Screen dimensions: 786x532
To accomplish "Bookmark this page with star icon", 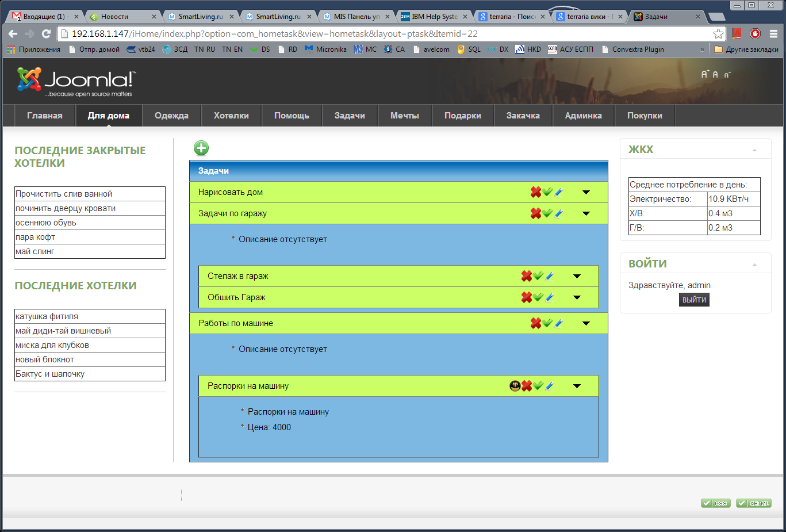I will [x=718, y=34].
